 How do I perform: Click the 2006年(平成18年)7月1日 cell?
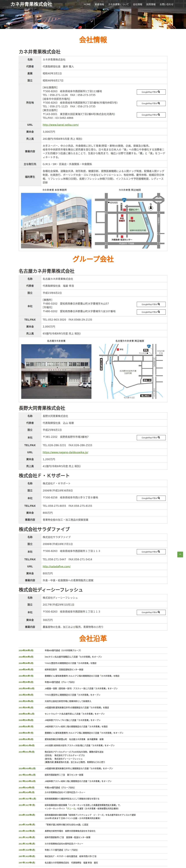tap(104, 544)
